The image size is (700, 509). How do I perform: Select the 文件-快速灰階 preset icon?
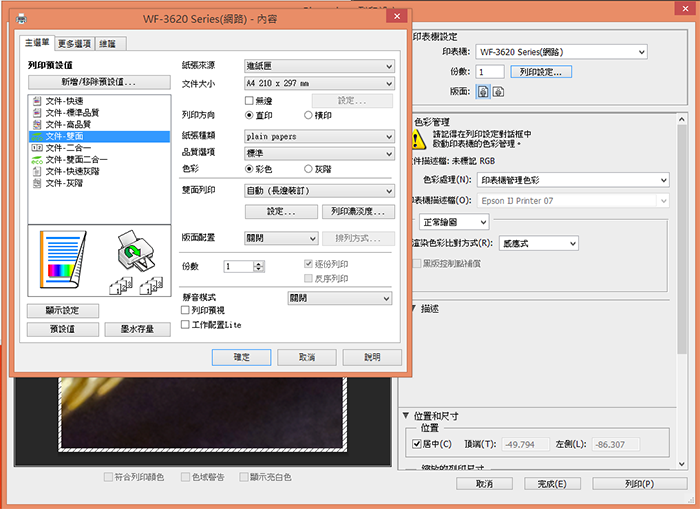point(37,171)
